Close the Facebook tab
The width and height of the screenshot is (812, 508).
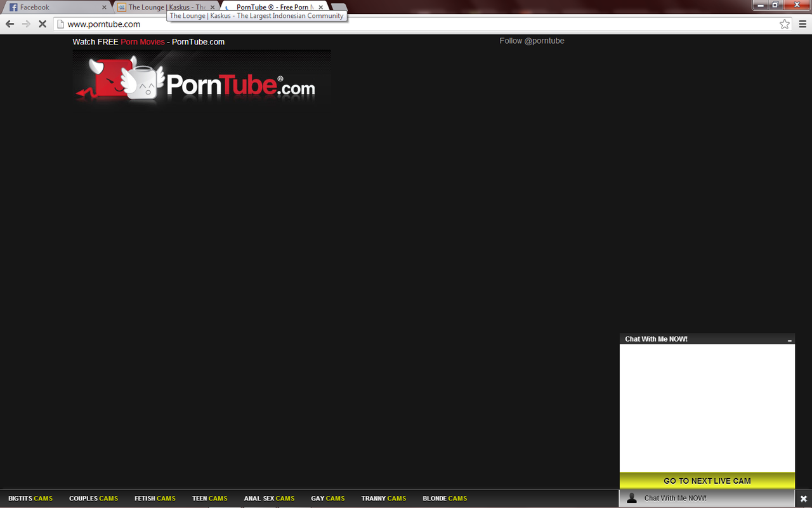tap(105, 8)
